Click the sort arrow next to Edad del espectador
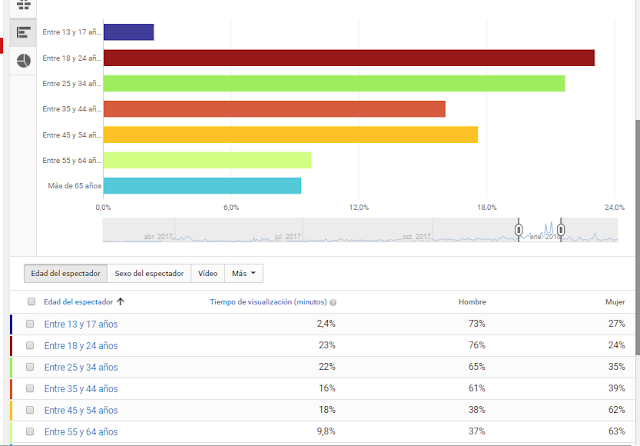This screenshot has height=446, width=640. click(121, 301)
